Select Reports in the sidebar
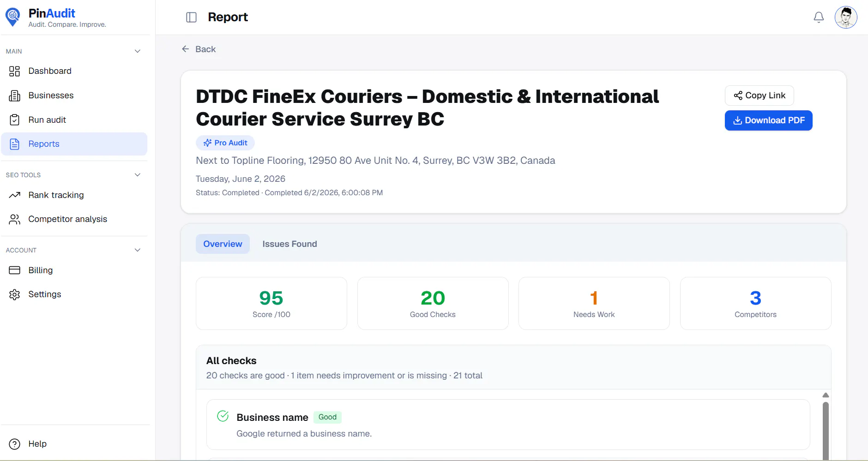868x461 pixels. [x=74, y=144]
